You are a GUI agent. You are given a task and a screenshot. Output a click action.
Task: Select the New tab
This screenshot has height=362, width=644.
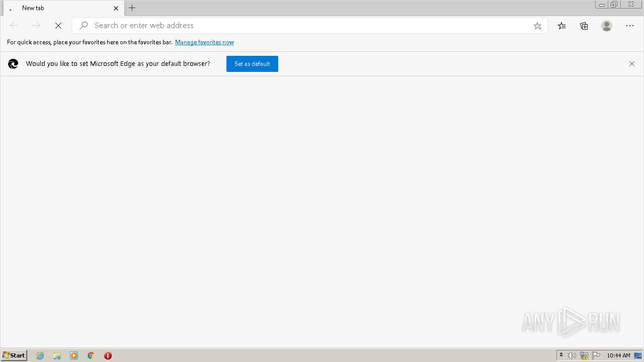pyautogui.click(x=63, y=8)
